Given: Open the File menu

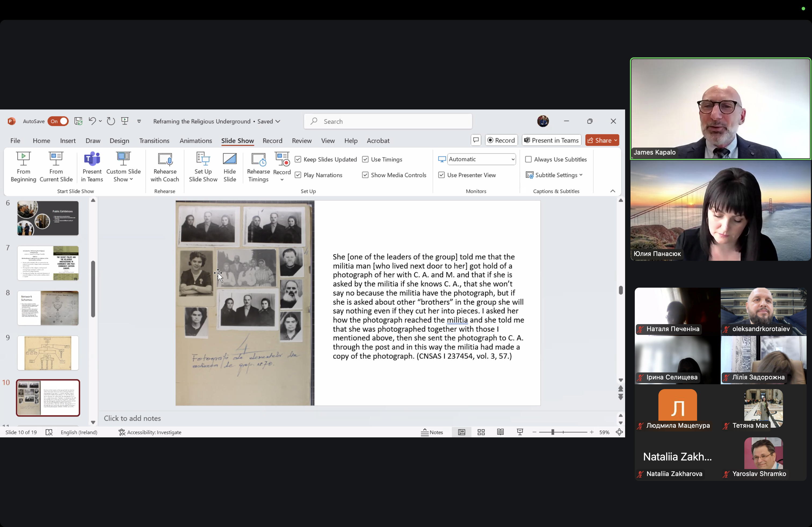Looking at the screenshot, I should (x=15, y=140).
